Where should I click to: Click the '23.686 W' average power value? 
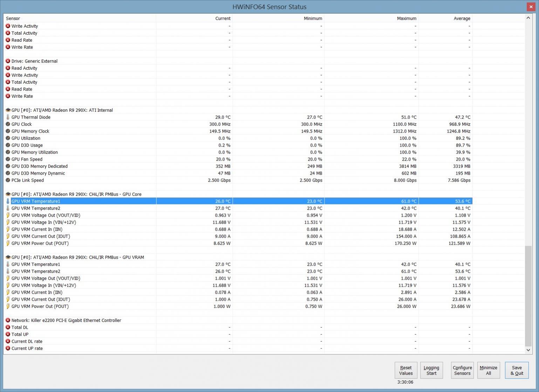pos(460,306)
